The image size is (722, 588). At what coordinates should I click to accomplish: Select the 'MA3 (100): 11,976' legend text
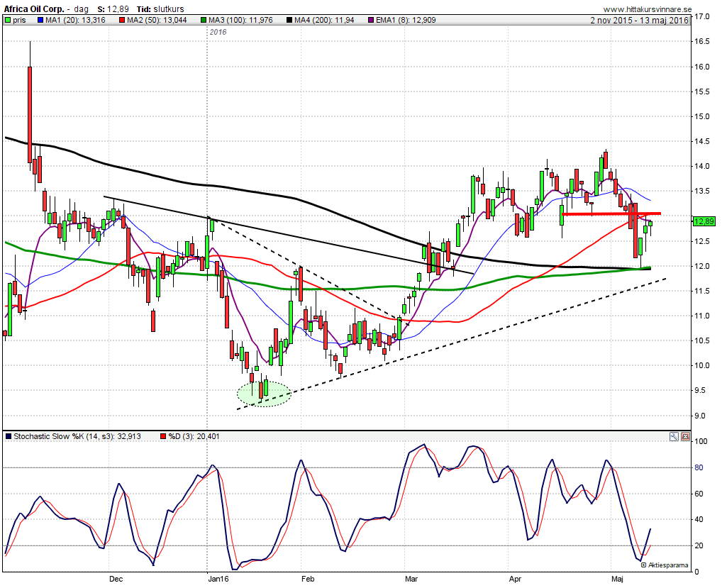tap(241, 21)
